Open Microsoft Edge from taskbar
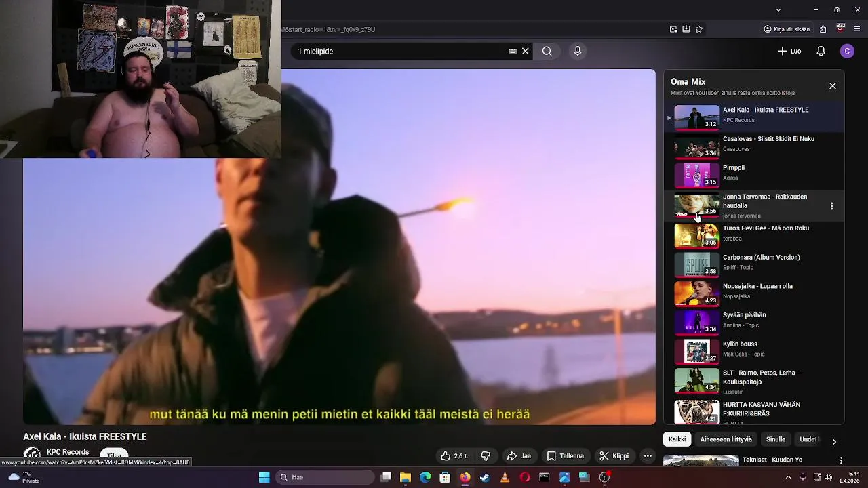 tap(425, 477)
